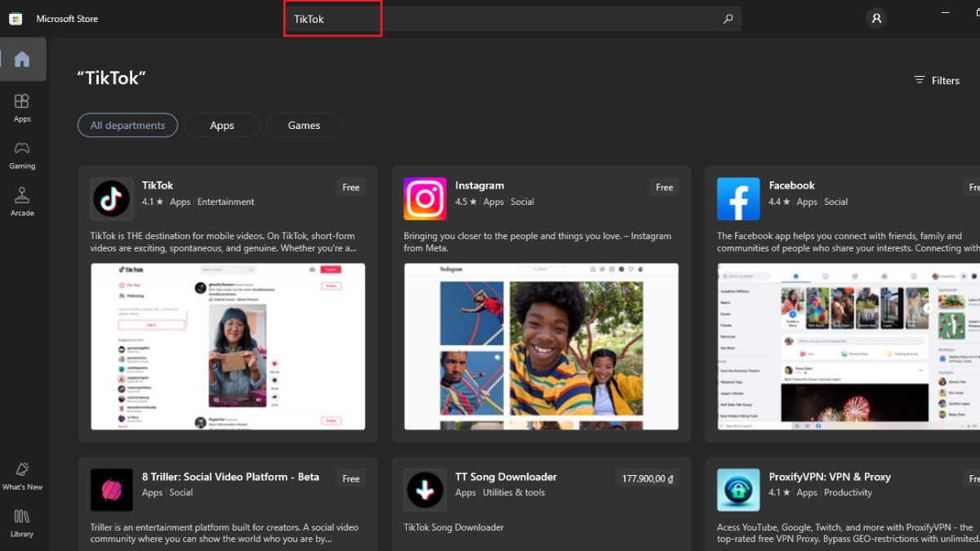Screen dimensions: 980x551
Task: Open the Apps section in sidebar
Action: (x=22, y=107)
